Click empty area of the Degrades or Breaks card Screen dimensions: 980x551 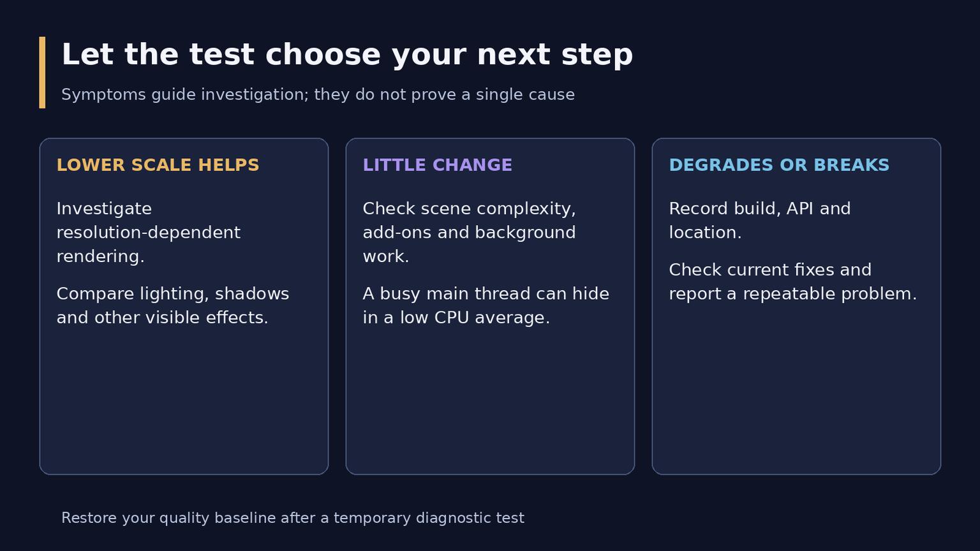click(x=796, y=389)
